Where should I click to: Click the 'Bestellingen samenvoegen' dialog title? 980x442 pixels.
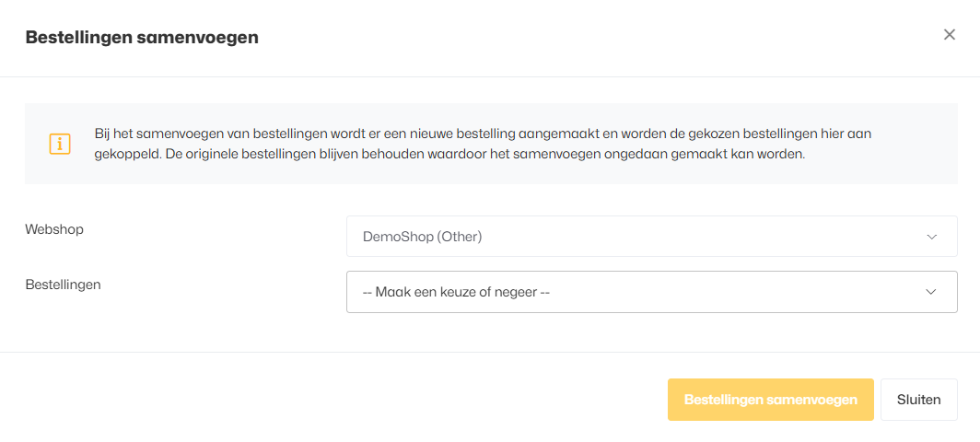pyautogui.click(x=142, y=38)
